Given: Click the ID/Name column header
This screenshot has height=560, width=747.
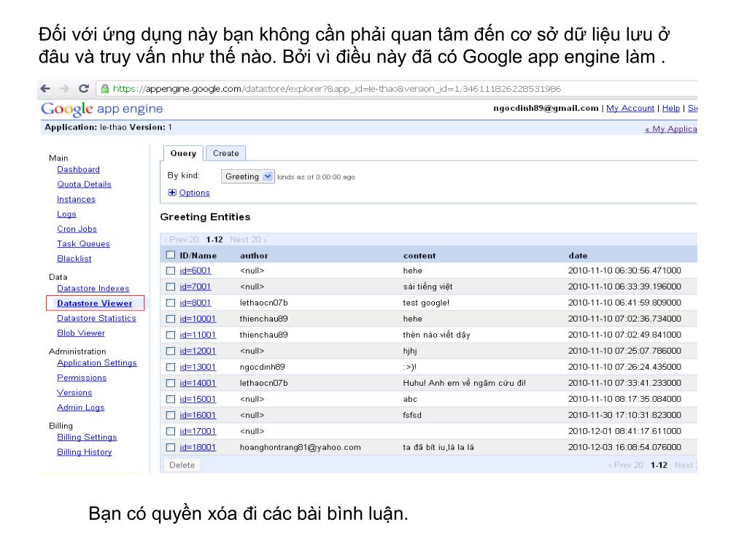Looking at the screenshot, I should point(198,256).
